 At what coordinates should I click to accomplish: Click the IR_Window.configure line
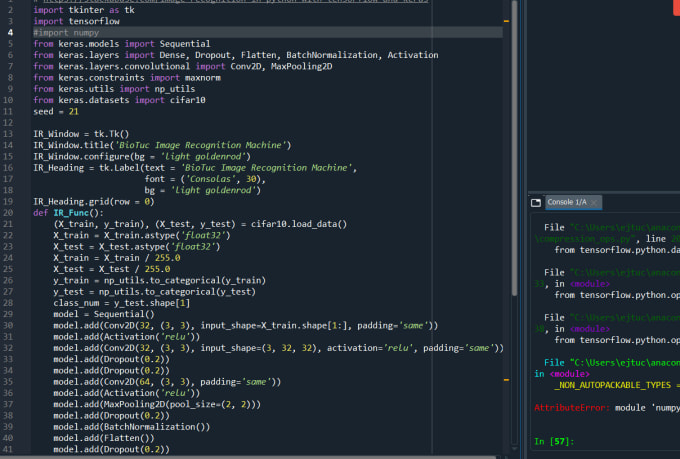tap(142, 157)
